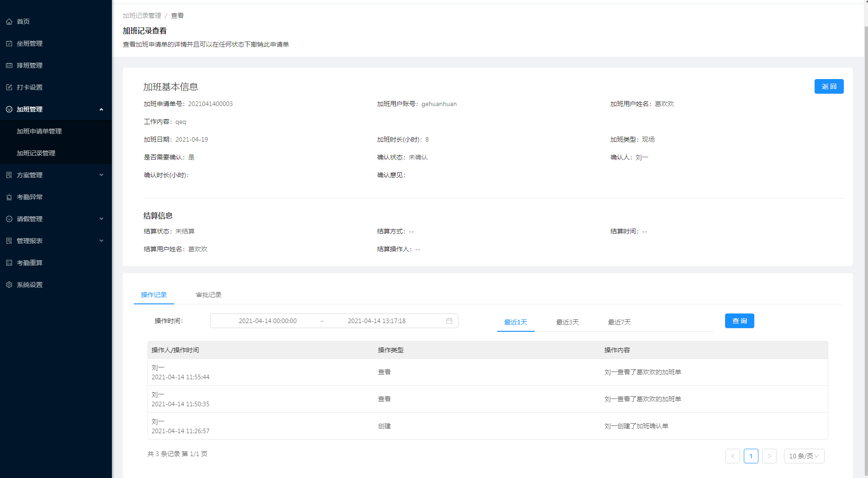This screenshot has width=868, height=478.
Task: Click the 打卡设置 edit icon
Action: tap(9, 87)
